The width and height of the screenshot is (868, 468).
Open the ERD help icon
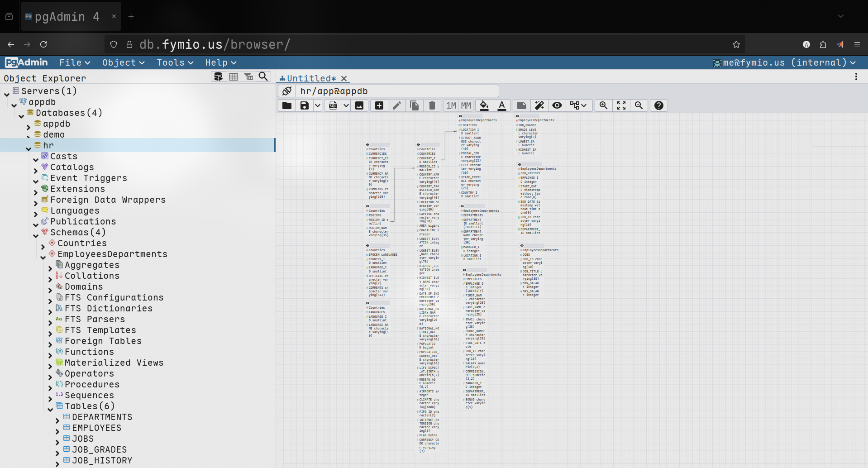(659, 105)
